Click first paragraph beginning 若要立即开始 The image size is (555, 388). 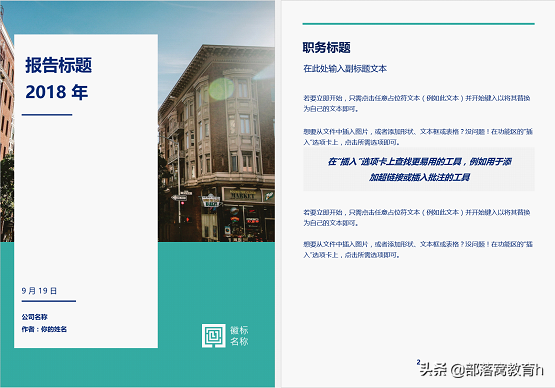pyautogui.click(x=417, y=103)
